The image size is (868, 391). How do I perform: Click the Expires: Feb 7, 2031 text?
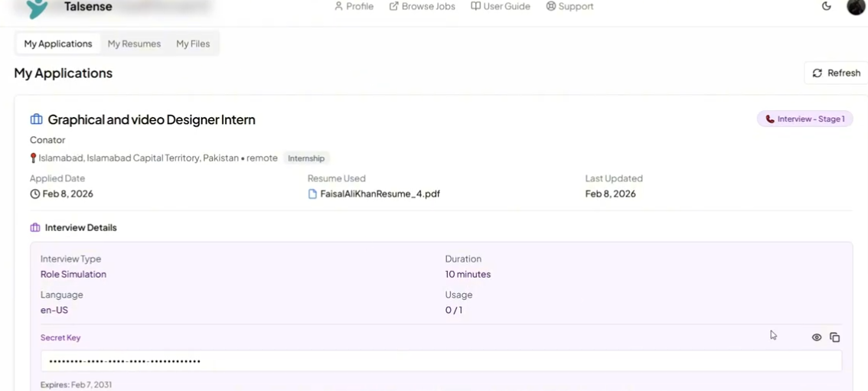pos(76,385)
